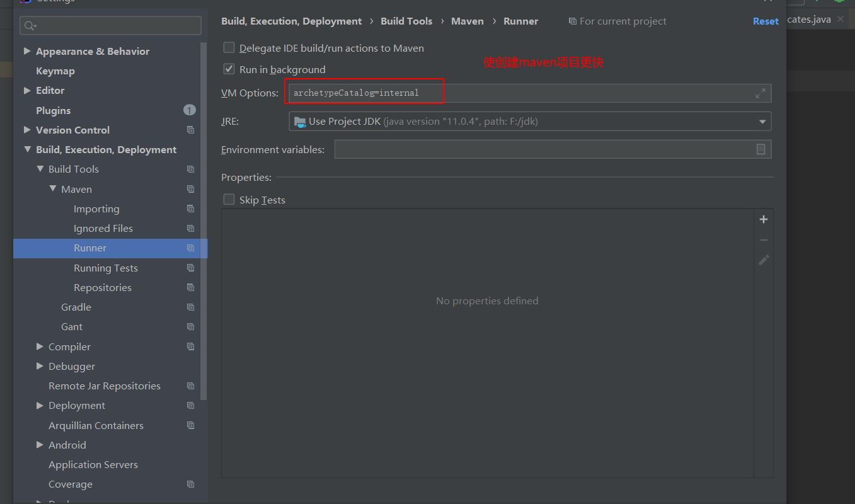
Task: Open Importing settings under Maven
Action: click(96, 209)
